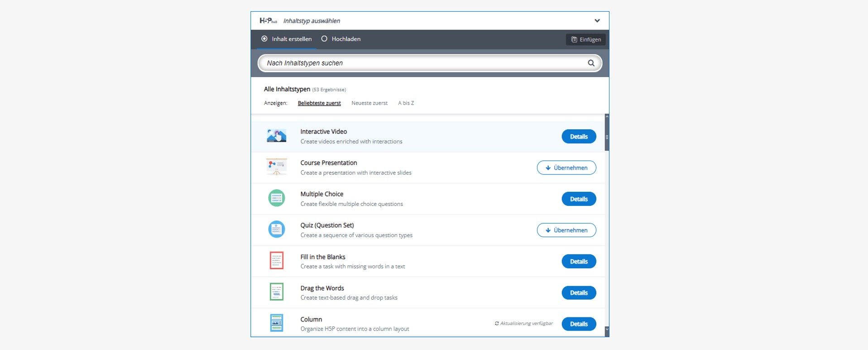This screenshot has width=868, height=350.
Task: Click Einfügen paste button
Action: [x=586, y=39]
